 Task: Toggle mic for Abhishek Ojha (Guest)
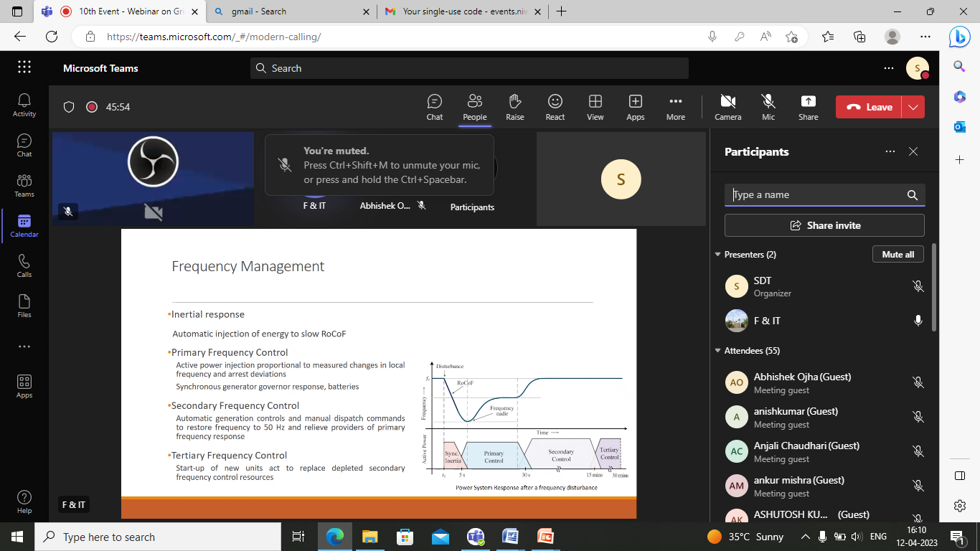(918, 382)
